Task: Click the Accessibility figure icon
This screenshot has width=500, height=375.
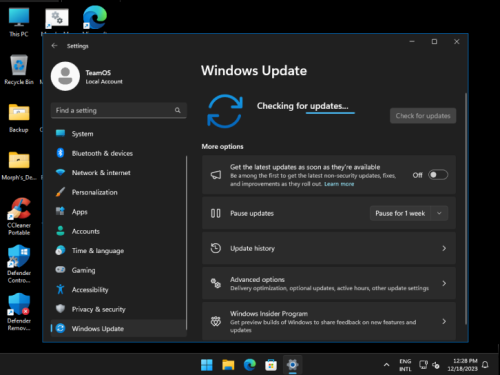Action: pos(60,289)
